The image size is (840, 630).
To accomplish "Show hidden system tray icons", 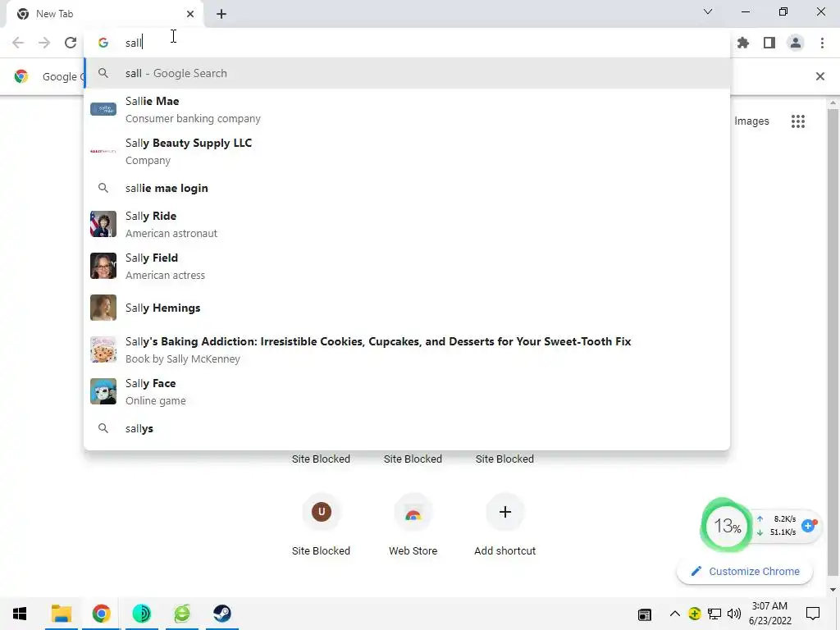I will [x=675, y=614].
